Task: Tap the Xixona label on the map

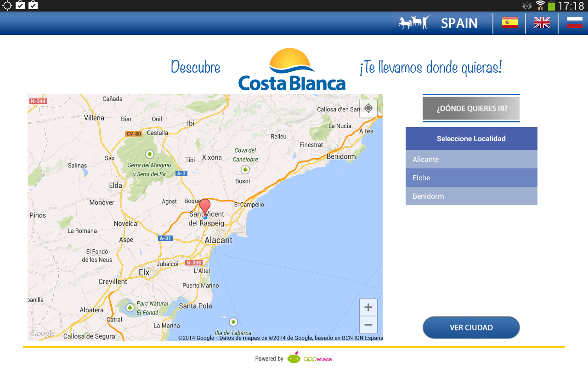Action: point(212,157)
